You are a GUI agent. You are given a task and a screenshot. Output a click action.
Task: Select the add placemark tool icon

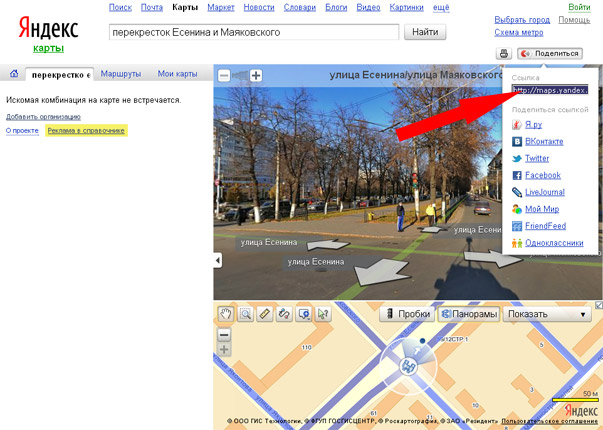[303, 314]
